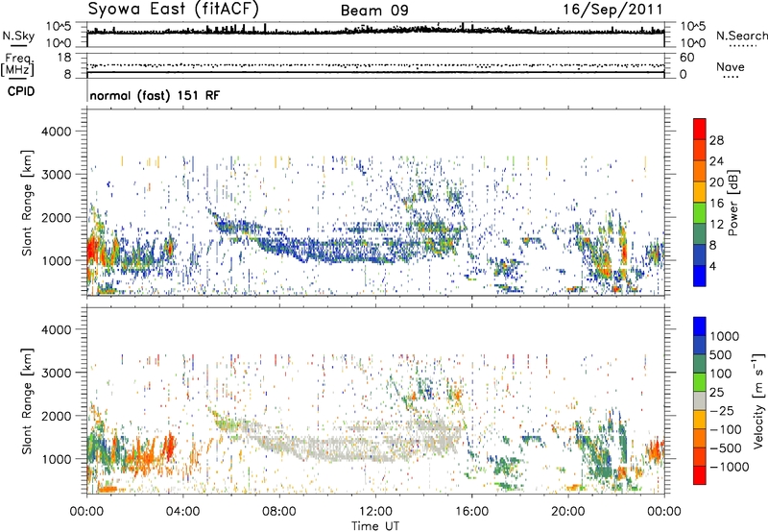Click the '-500' tick on the Velocity colorbar

(726, 448)
